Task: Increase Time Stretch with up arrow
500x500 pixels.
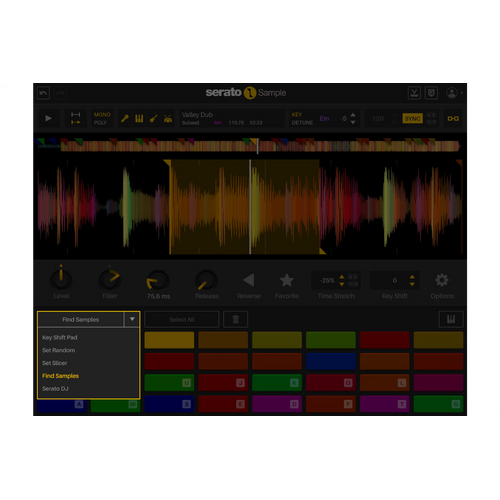Action: click(342, 277)
